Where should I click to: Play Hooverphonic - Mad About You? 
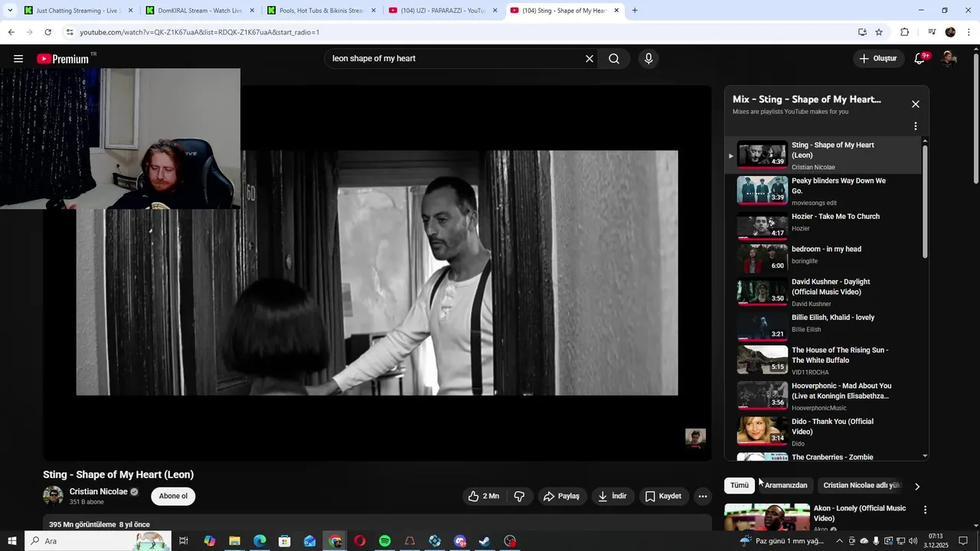click(x=823, y=396)
